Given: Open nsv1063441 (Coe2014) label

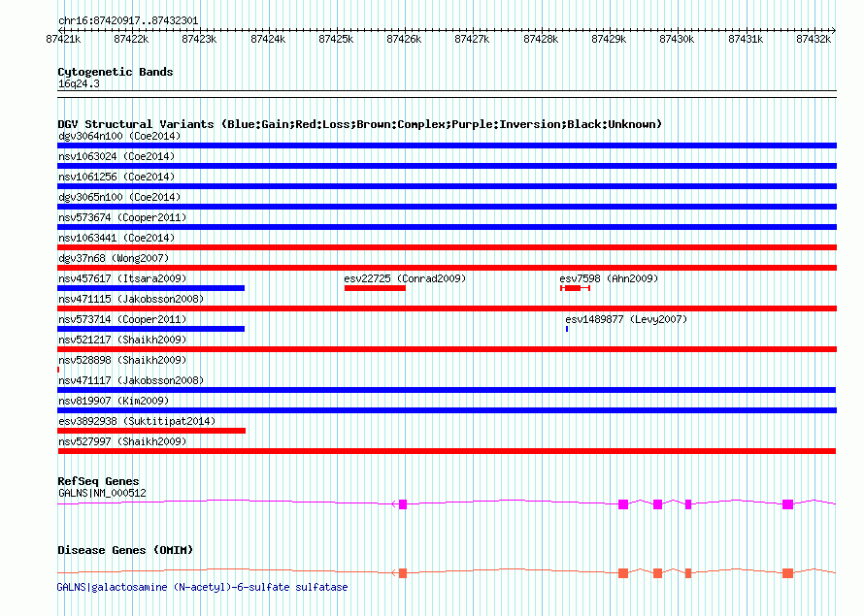Looking at the screenshot, I should [x=116, y=238].
